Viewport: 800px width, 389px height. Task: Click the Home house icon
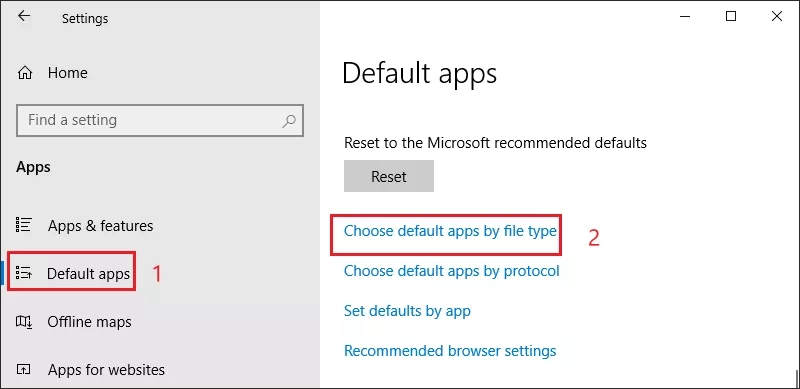click(x=24, y=73)
